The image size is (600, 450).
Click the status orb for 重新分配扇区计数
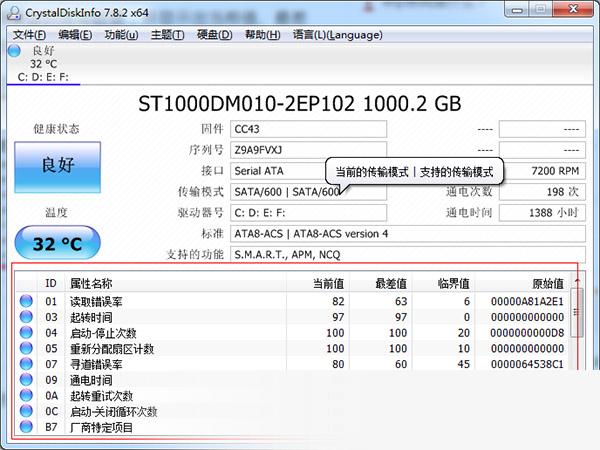(26, 348)
